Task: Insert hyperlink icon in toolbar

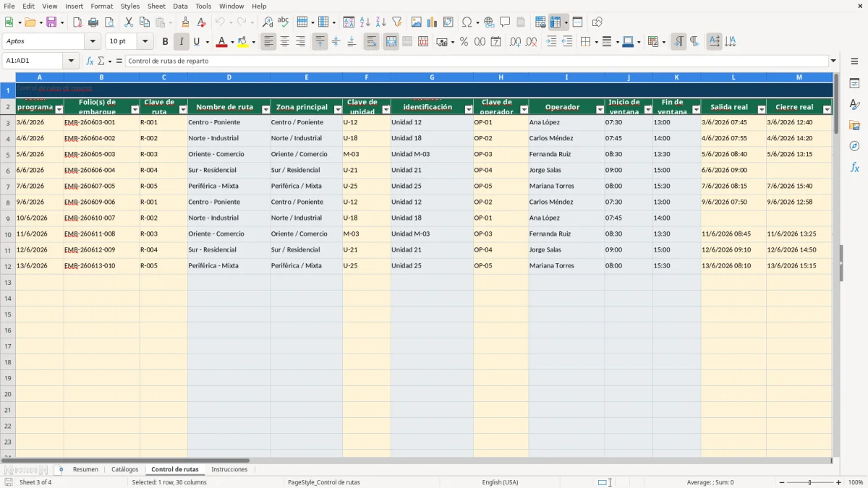Action: click(x=489, y=22)
